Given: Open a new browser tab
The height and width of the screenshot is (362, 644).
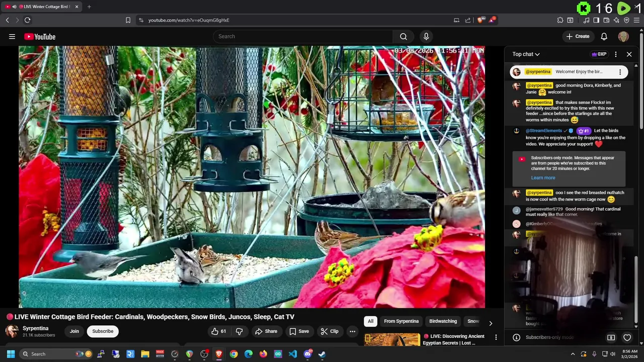Looking at the screenshot, I should [x=89, y=7].
